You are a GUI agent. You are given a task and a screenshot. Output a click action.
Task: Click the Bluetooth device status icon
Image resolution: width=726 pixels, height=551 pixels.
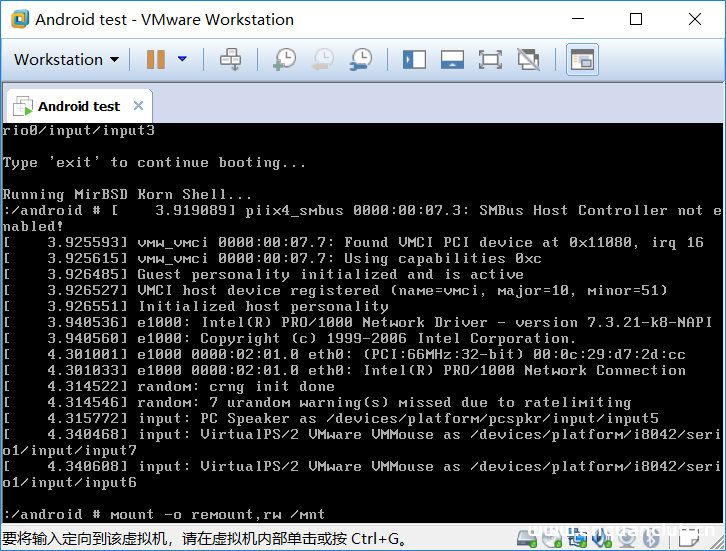tap(651, 538)
